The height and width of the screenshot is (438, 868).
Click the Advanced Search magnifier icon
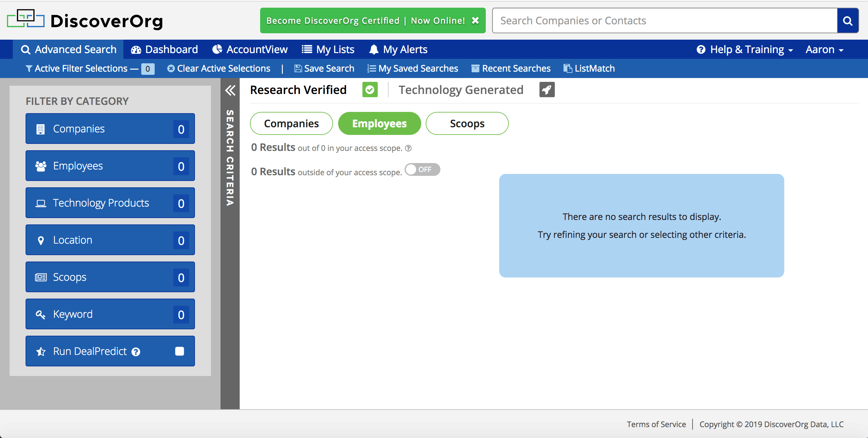(x=26, y=50)
